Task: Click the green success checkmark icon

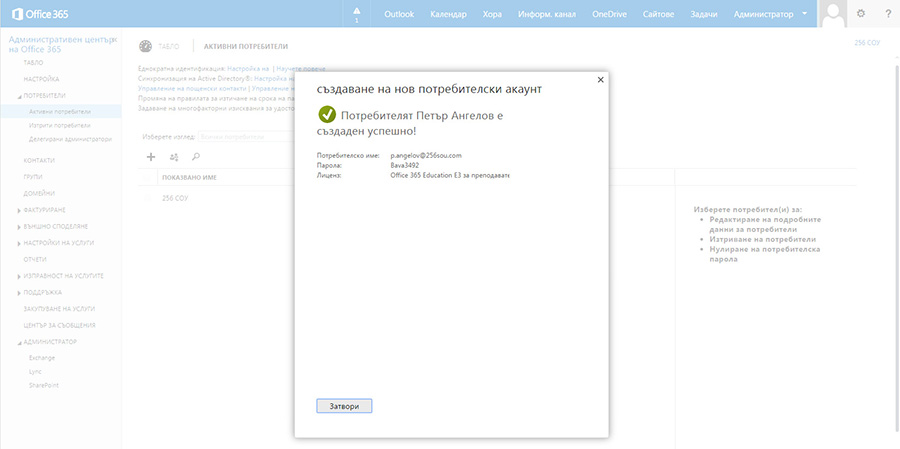Action: [x=327, y=115]
